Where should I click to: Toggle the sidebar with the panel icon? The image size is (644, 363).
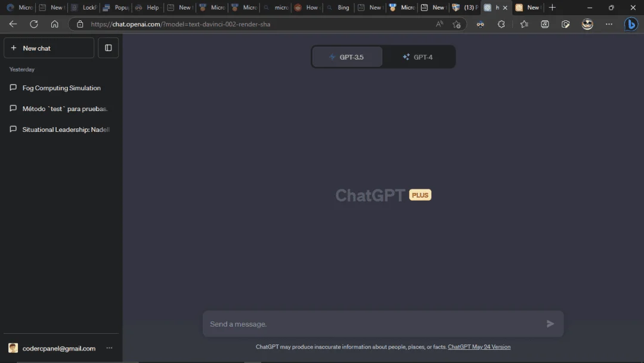click(109, 48)
